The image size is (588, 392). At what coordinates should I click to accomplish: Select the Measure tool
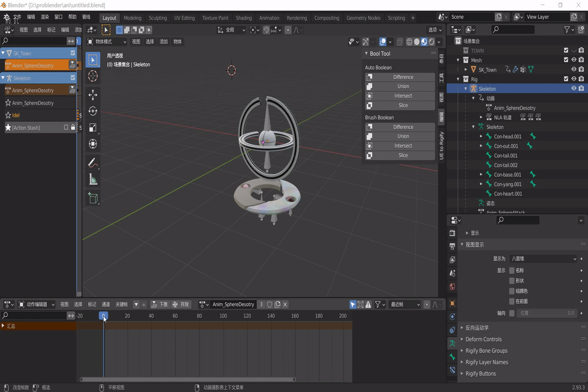tap(93, 179)
